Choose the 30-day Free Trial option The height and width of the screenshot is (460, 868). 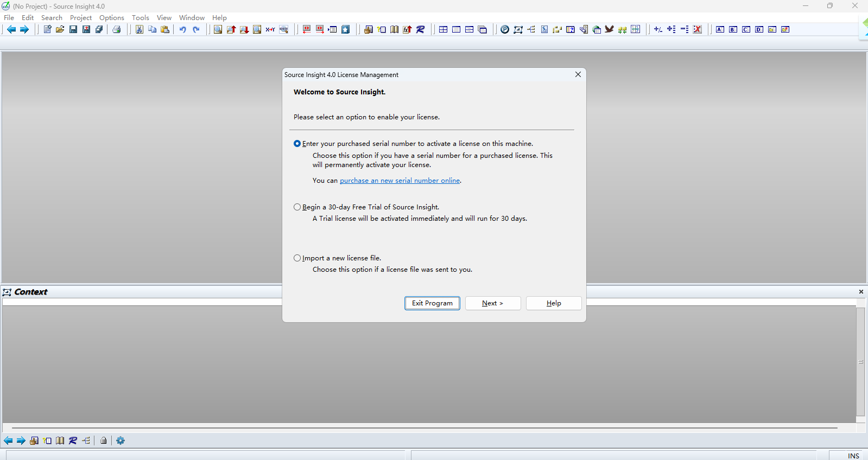coord(297,207)
